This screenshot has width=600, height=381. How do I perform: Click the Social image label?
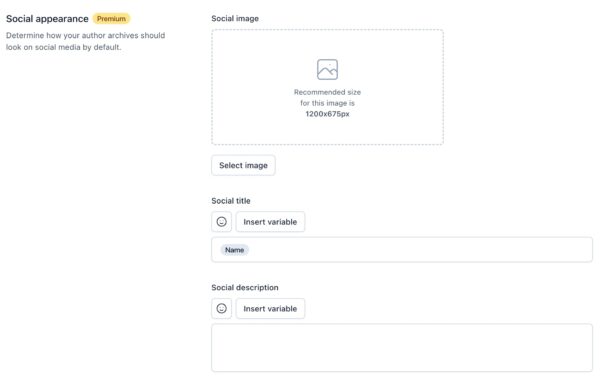coord(235,18)
